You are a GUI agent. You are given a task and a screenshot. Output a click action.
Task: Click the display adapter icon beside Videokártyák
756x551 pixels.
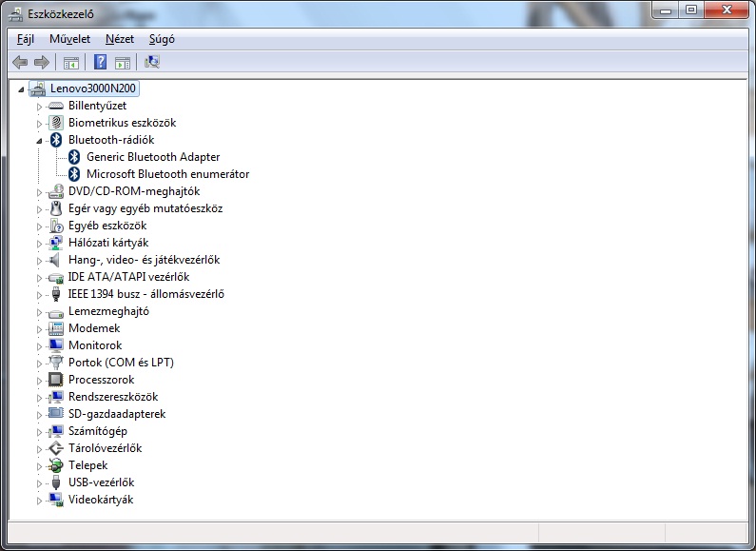point(56,500)
